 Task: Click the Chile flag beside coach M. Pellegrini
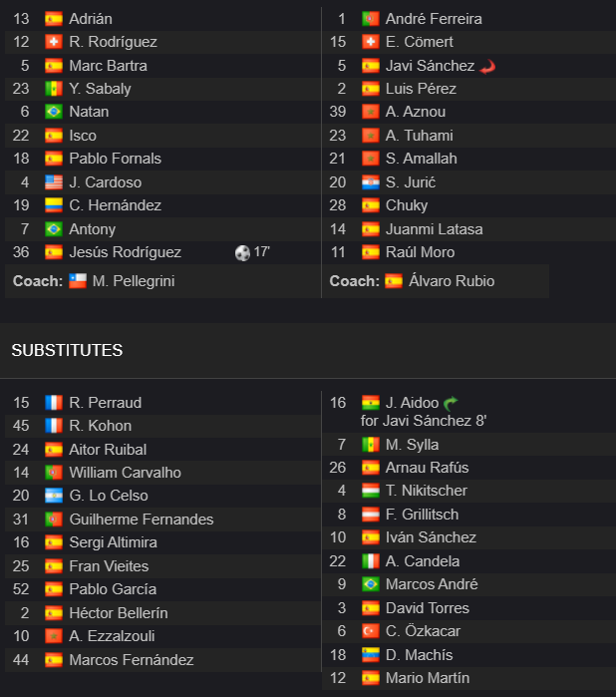78,281
